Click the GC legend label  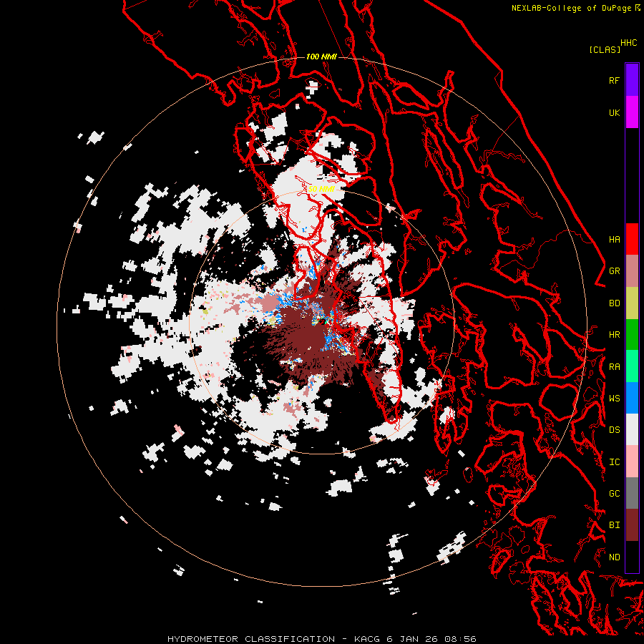coord(614,493)
